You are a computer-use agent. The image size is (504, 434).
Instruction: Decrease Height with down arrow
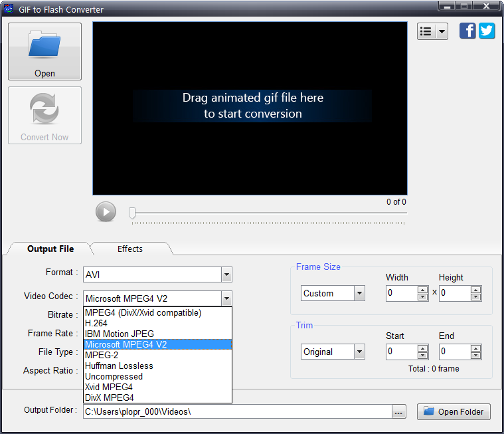(475, 297)
